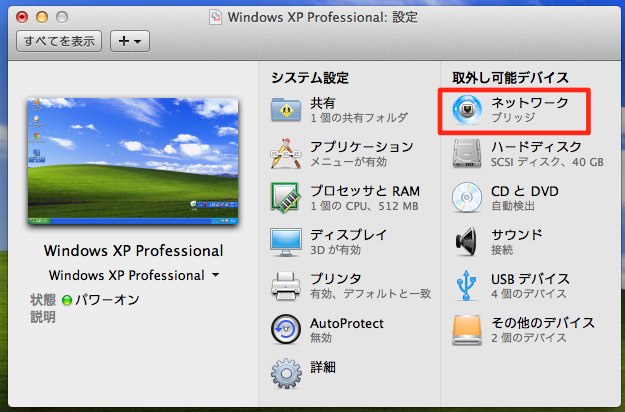Click the 有効、デフォルトと一致 text
625x412 pixels.
(x=371, y=294)
